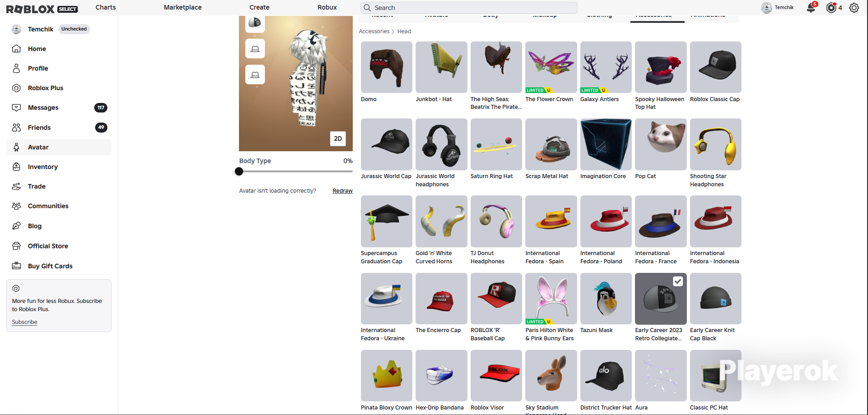Select the Domo hat thumbnail

pyautogui.click(x=386, y=67)
